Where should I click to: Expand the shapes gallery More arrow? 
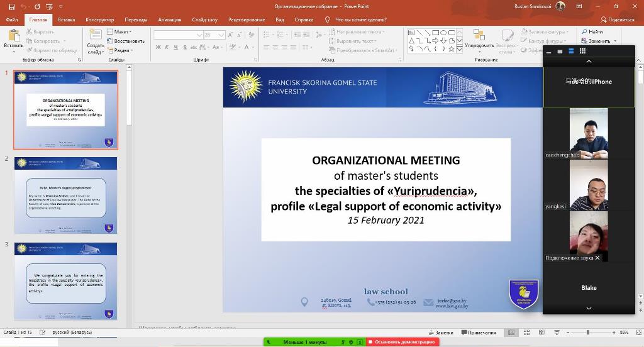(x=460, y=49)
